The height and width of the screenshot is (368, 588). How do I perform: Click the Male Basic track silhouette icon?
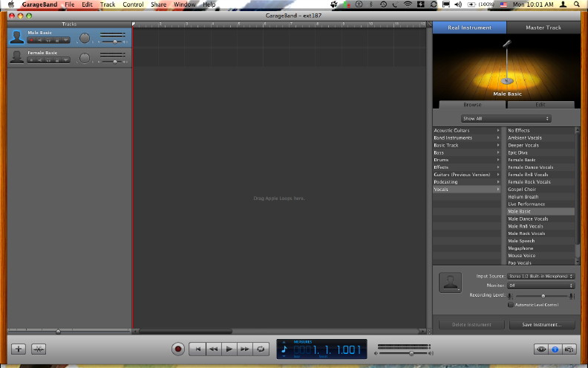(16, 38)
